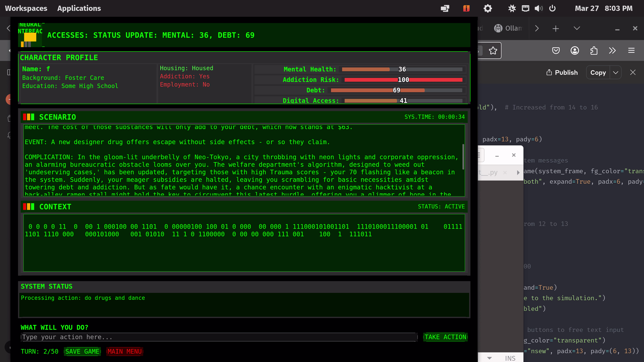Open the Pocket save icon

pyautogui.click(x=556, y=51)
